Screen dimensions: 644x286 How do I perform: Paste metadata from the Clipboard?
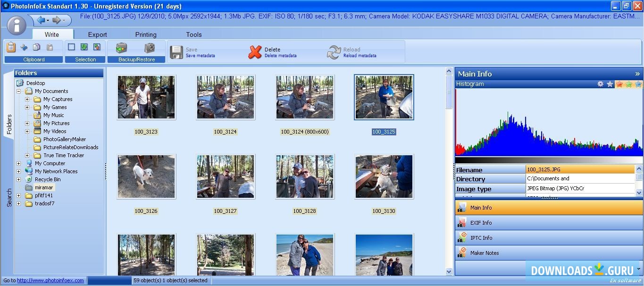click(x=49, y=47)
